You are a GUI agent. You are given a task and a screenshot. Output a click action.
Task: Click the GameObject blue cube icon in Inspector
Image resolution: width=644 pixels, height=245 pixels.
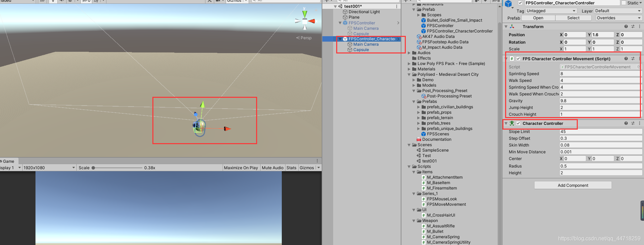coord(509,4)
